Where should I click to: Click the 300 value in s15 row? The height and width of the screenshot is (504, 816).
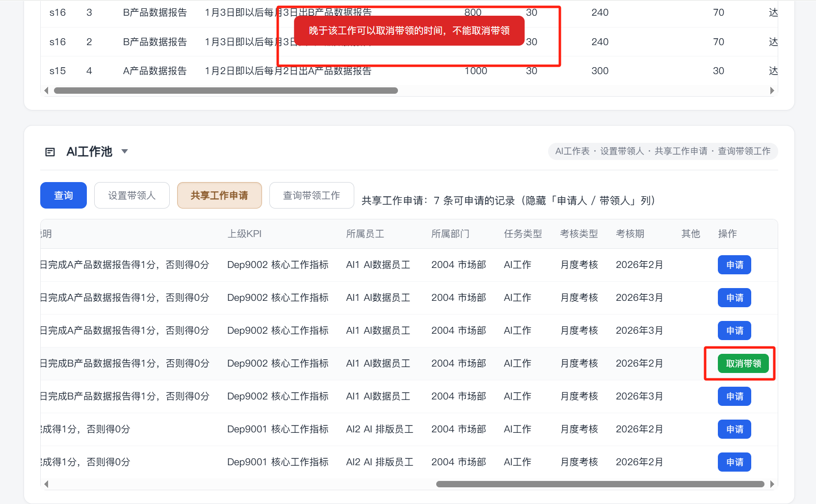click(600, 71)
